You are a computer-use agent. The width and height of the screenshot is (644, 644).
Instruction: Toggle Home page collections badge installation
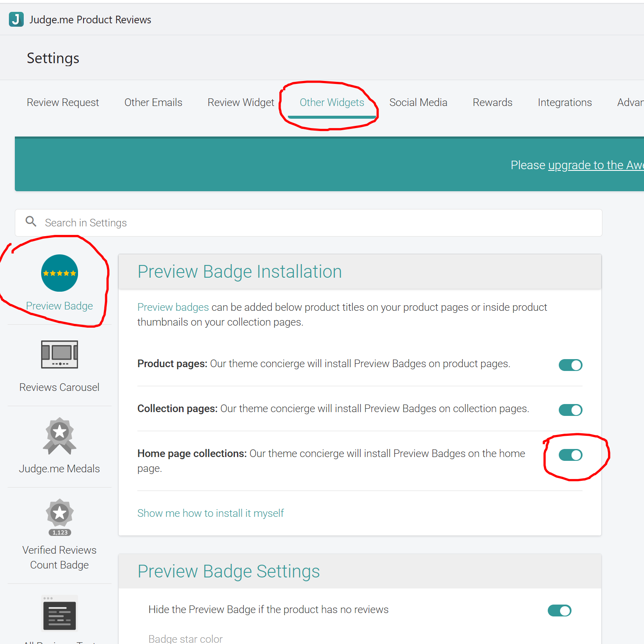point(571,455)
